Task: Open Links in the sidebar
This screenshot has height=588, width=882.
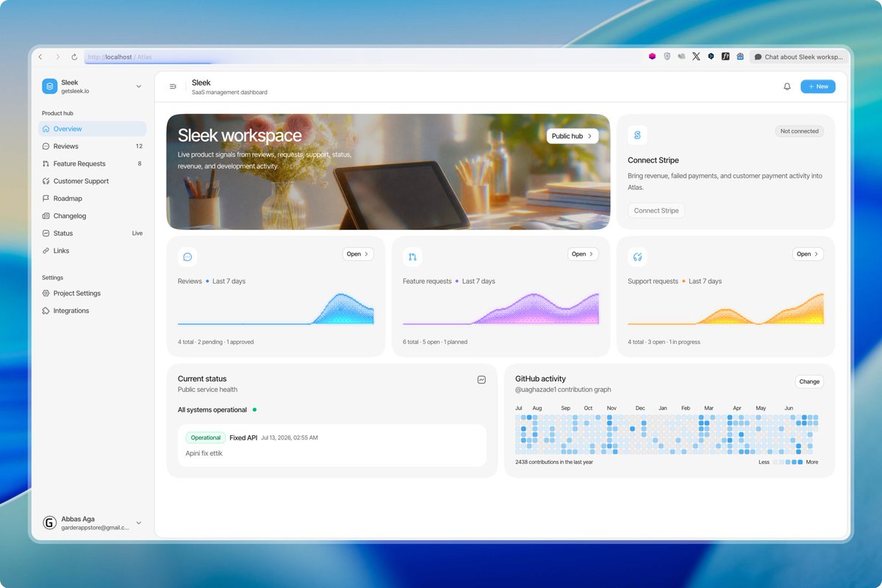Action: (93, 251)
